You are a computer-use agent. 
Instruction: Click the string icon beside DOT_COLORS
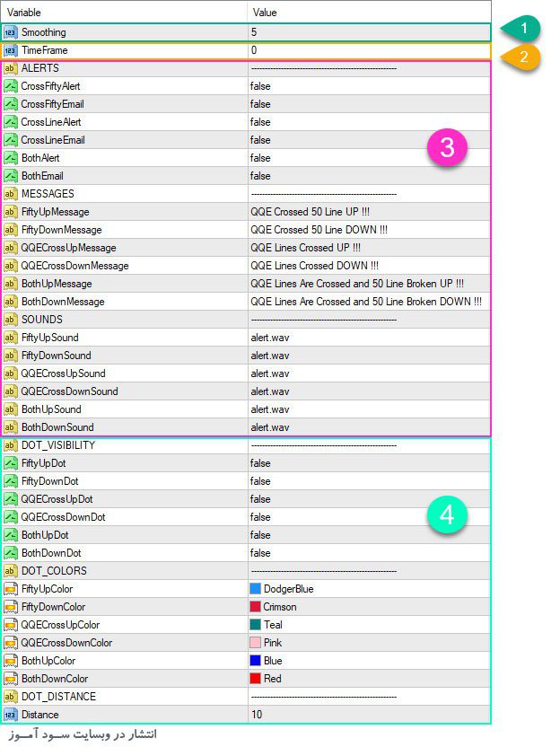pos(10,571)
